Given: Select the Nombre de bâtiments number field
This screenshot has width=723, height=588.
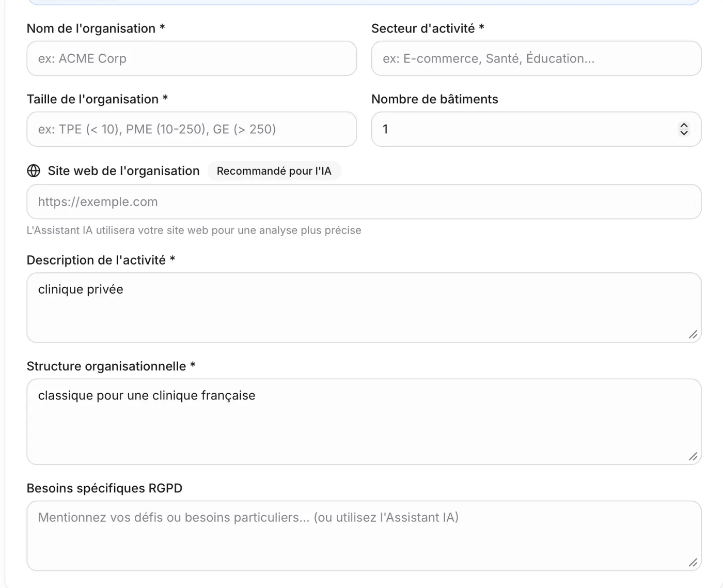Looking at the screenshot, I should pos(536,129).
